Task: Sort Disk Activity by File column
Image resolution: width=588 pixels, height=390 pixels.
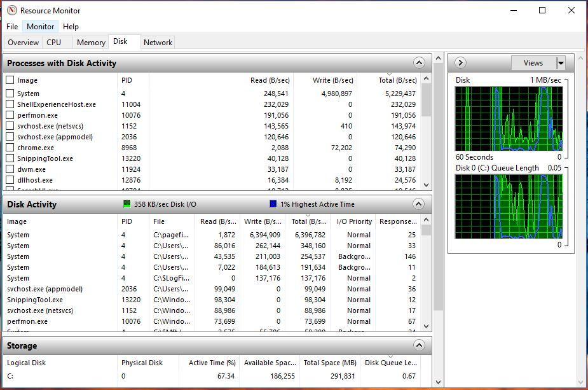Action: (x=159, y=221)
